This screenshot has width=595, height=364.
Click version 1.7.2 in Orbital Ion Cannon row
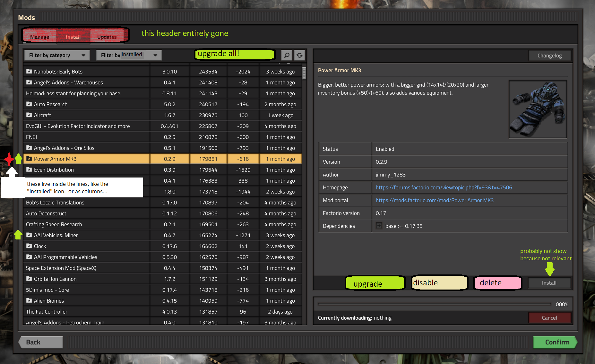169,279
